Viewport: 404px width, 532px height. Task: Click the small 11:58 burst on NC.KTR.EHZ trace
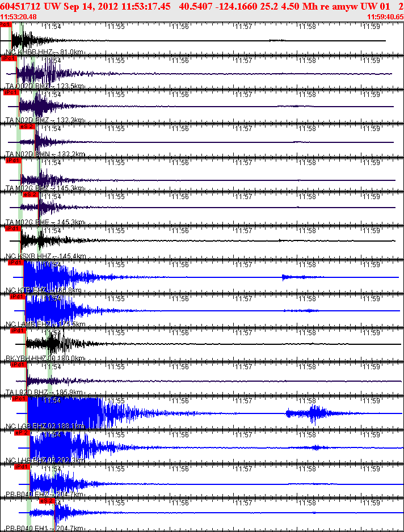(299, 277)
